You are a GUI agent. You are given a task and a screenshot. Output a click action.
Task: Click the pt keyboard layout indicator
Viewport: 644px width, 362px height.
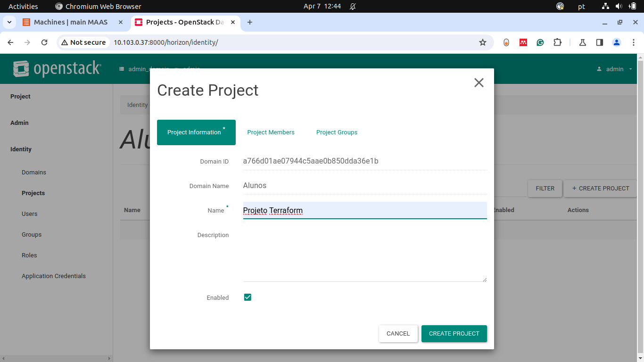582,6
